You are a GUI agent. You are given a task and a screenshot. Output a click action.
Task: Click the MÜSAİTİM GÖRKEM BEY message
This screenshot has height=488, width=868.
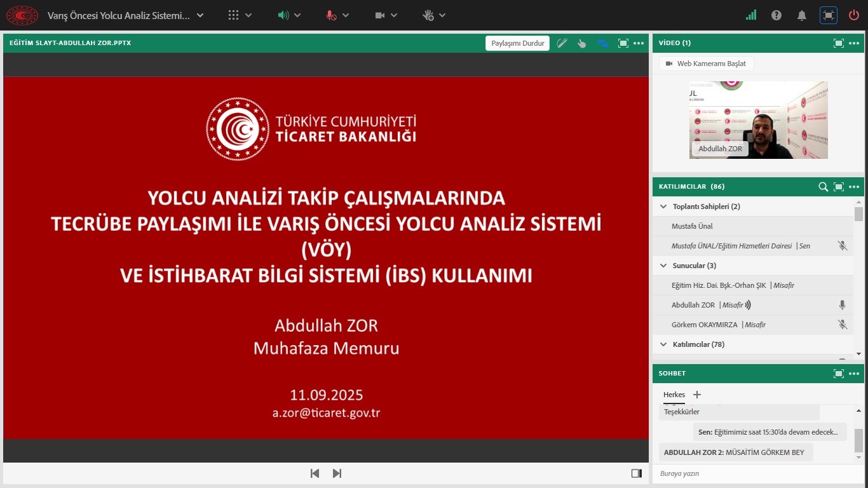coord(736,452)
